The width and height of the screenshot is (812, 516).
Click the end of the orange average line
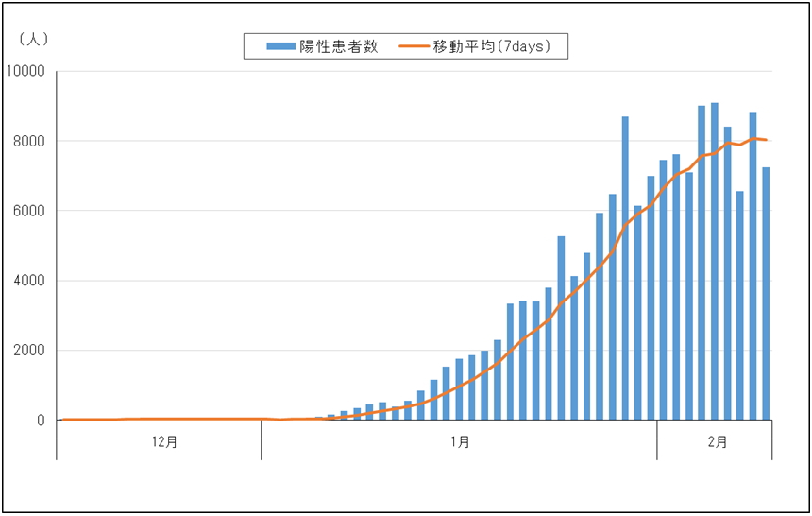[x=766, y=140]
